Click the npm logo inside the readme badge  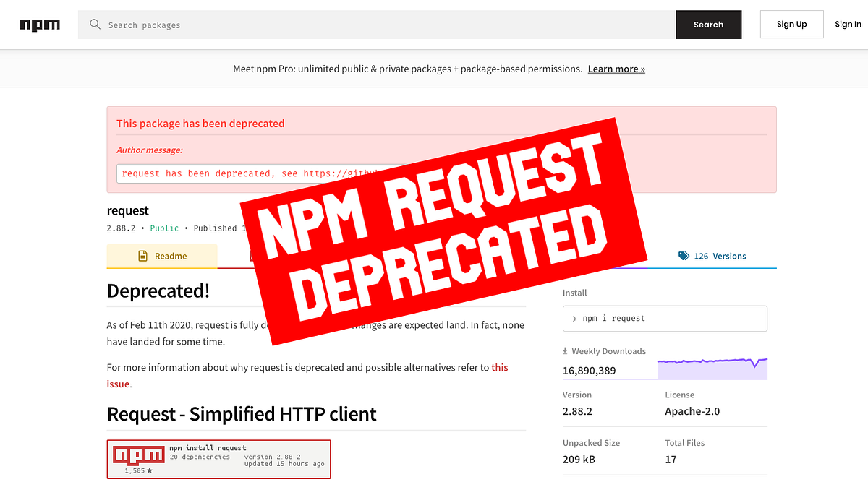[x=137, y=455]
